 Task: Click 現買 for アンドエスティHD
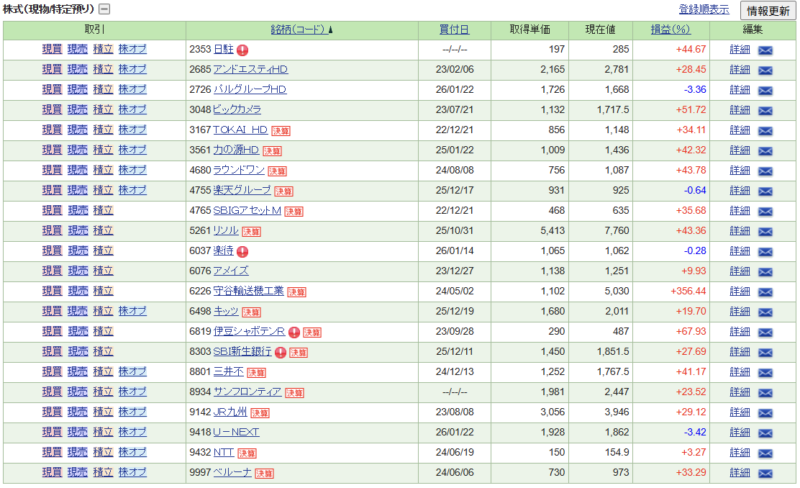coord(52,69)
